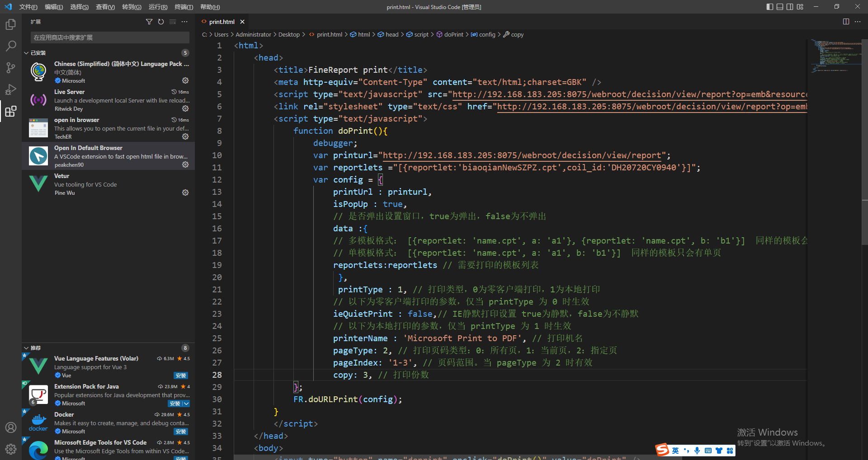This screenshot has height=460, width=868.
Task: Click breadcrumb chevron before html element
Action: click(x=346, y=34)
